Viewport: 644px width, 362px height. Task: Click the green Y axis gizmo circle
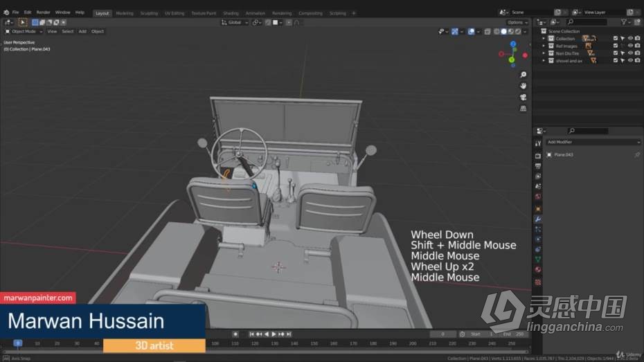[512, 60]
